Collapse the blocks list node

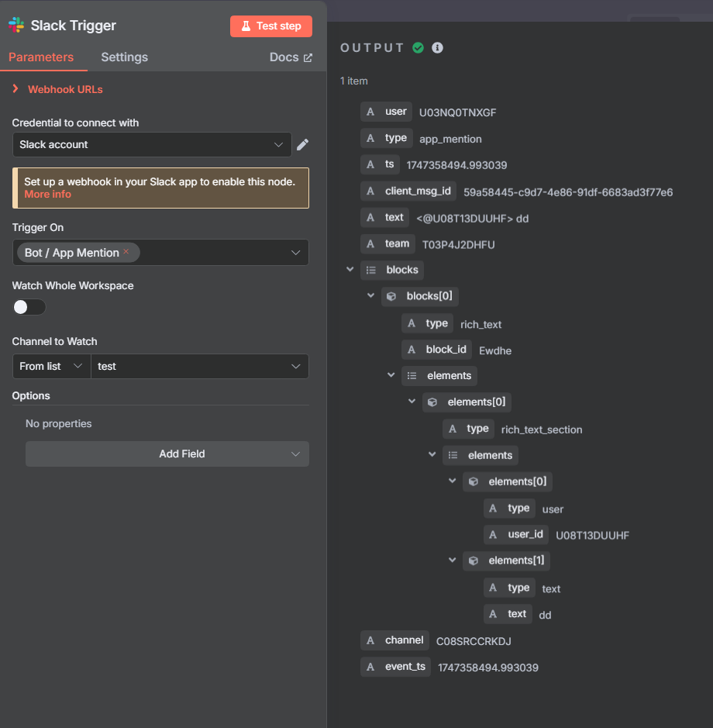pos(350,269)
